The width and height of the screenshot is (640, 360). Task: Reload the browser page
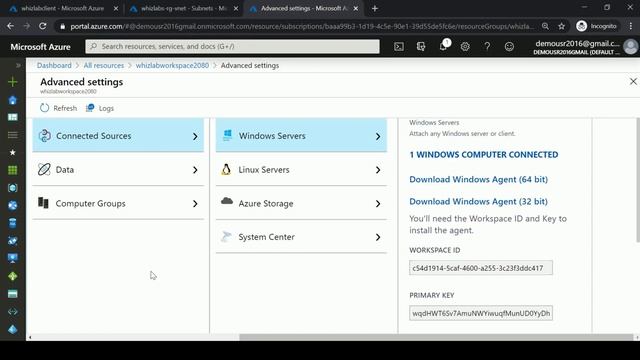tap(42, 26)
